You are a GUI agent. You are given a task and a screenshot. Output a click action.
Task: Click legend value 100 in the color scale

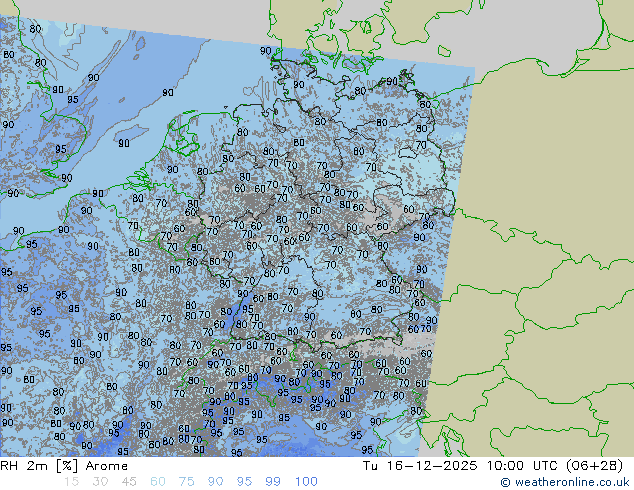[x=306, y=482]
